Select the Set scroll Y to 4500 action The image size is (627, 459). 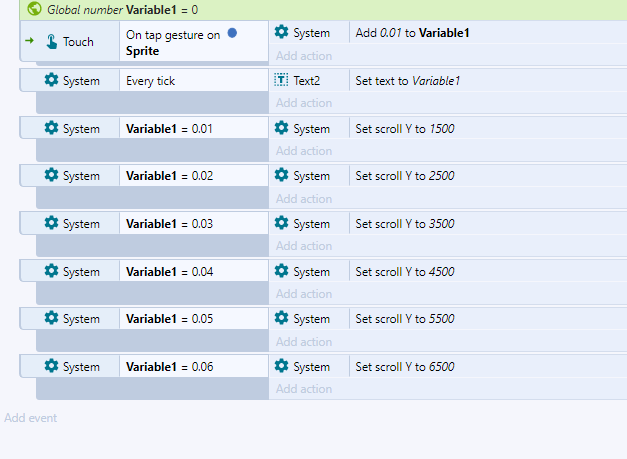(x=488, y=271)
